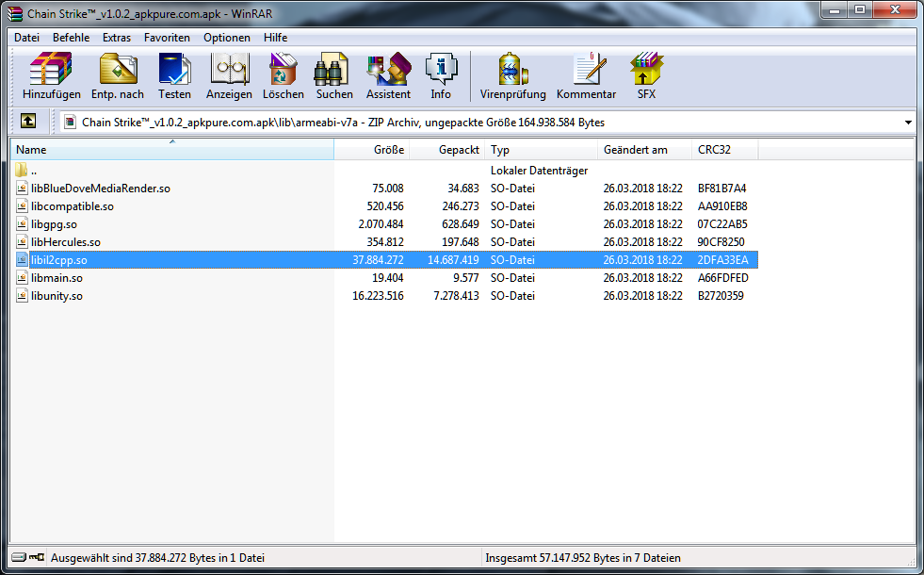This screenshot has height=575, width=924.
Task: Open the address bar dropdown arrow
Action: [x=908, y=123]
